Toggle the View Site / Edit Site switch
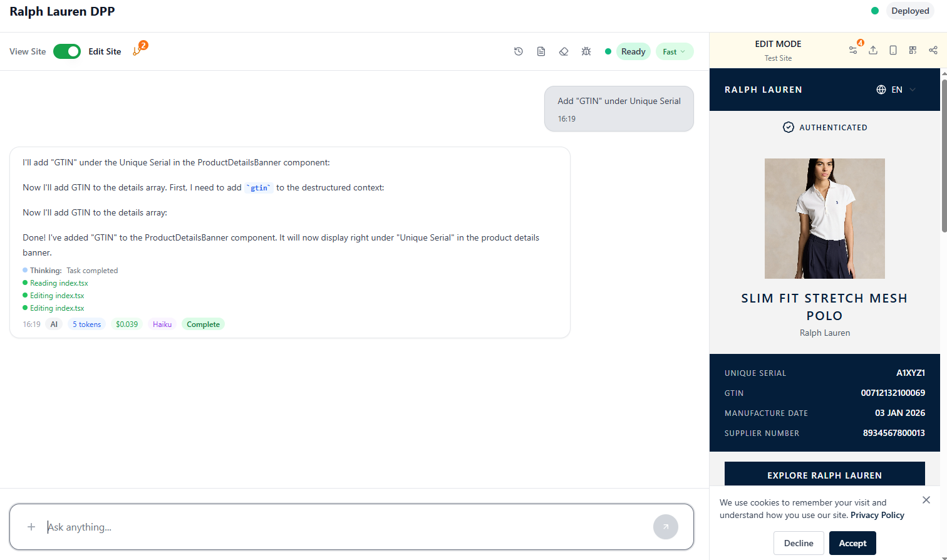The image size is (947, 560). 67,51
